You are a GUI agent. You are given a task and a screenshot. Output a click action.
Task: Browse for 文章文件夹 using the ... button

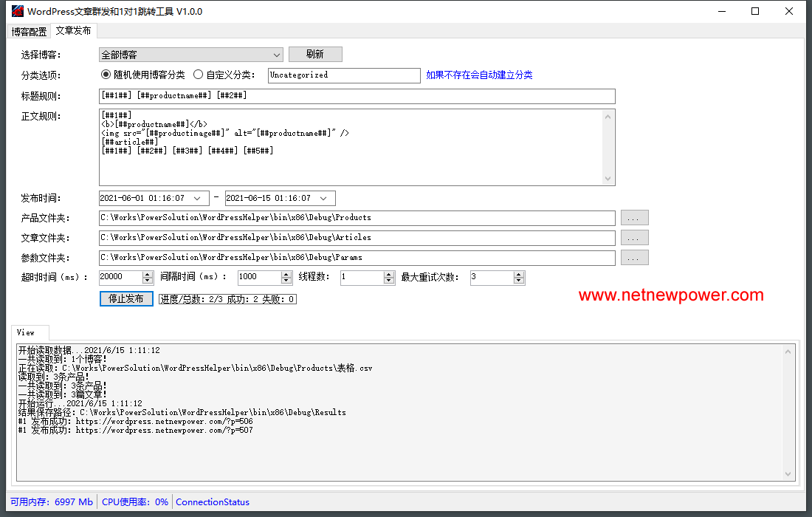tap(634, 238)
